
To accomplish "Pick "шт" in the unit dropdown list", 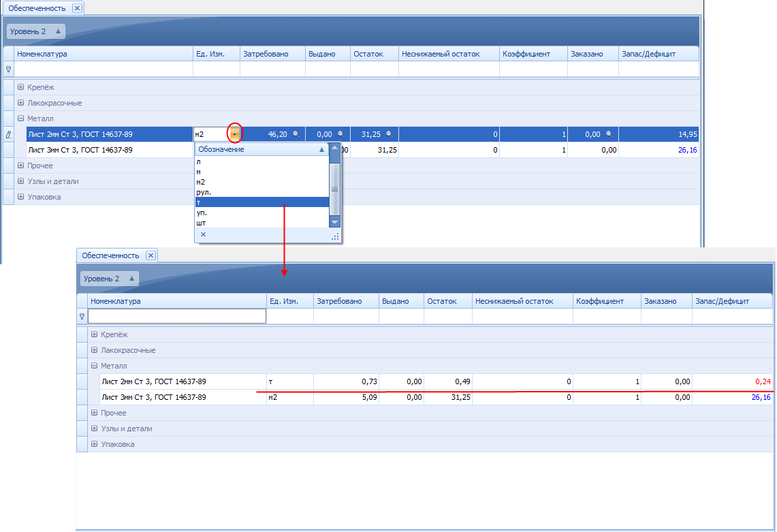I will (262, 223).
